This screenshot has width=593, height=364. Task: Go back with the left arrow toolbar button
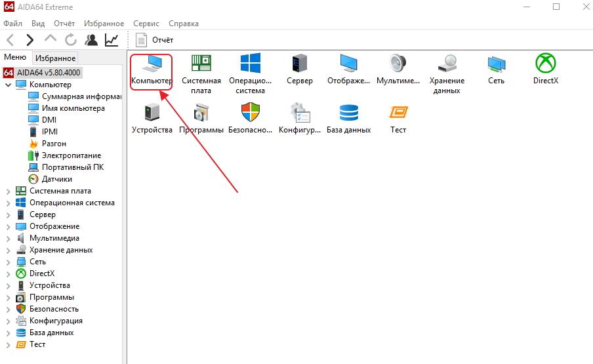coord(10,40)
